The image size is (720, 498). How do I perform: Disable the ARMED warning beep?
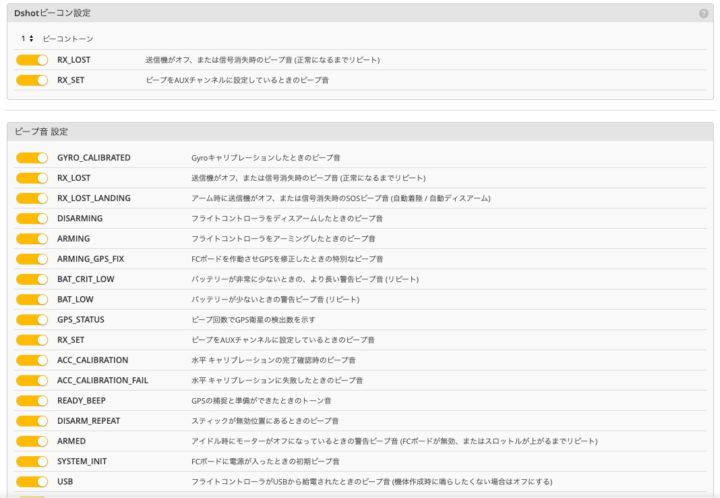[32, 441]
